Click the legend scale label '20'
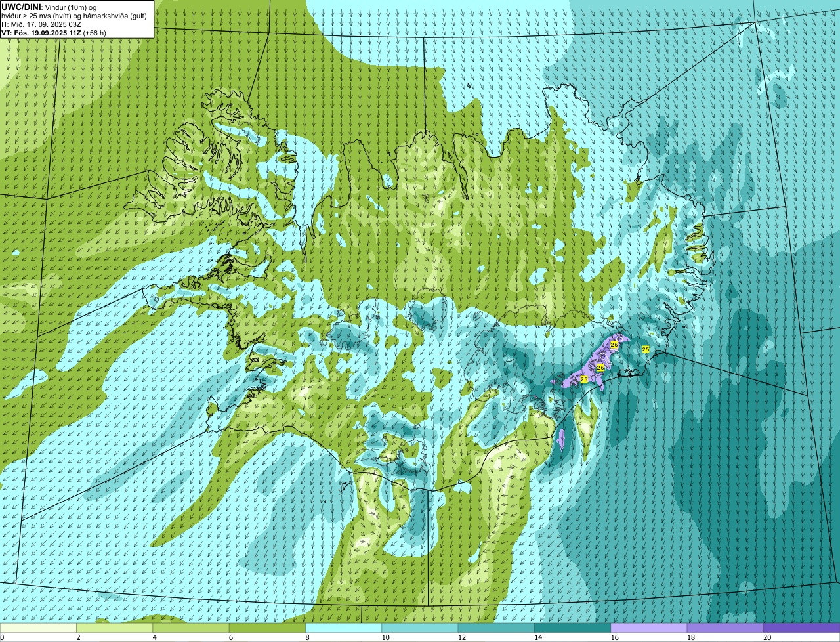Image resolution: width=840 pixels, height=642 pixels. (767, 637)
